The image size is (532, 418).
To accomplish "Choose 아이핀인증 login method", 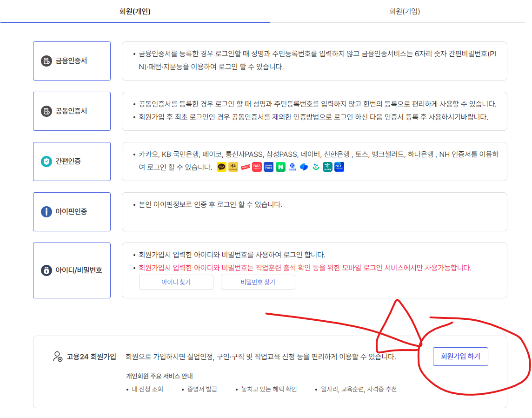I will click(72, 212).
